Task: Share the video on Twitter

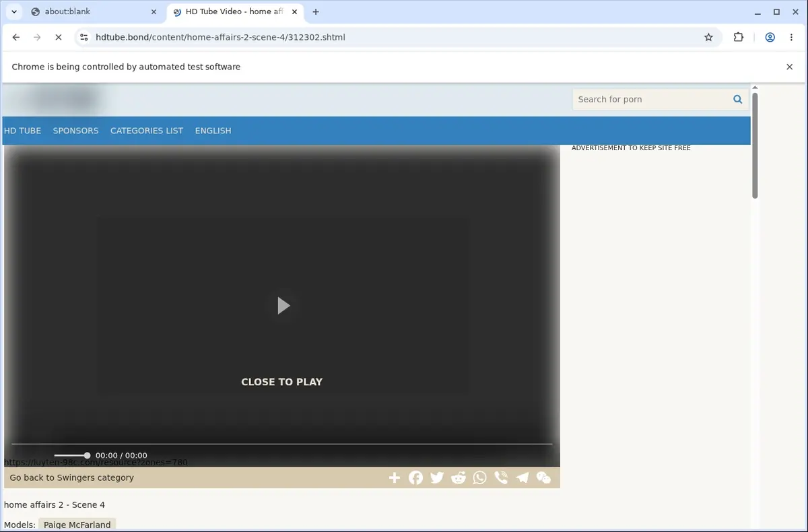Action: (x=437, y=477)
